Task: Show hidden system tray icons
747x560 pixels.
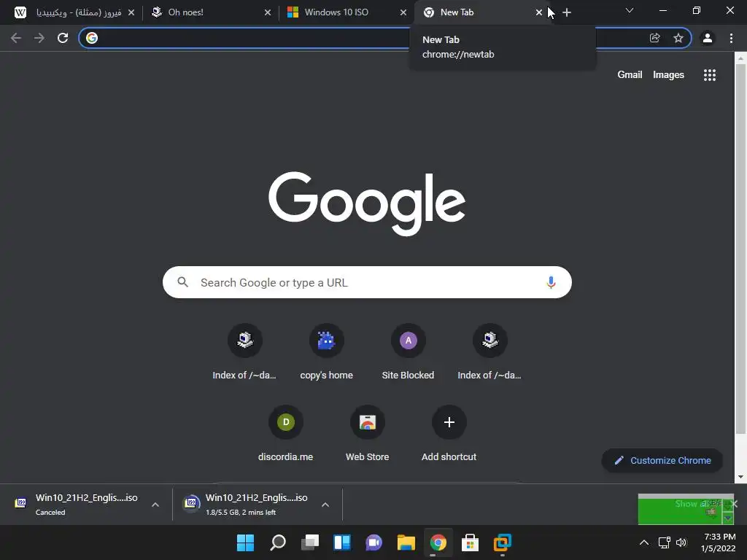Action: tap(643, 542)
